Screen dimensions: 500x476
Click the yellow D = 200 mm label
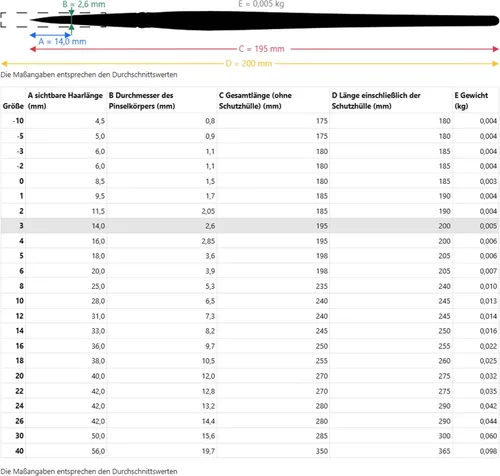pos(249,63)
